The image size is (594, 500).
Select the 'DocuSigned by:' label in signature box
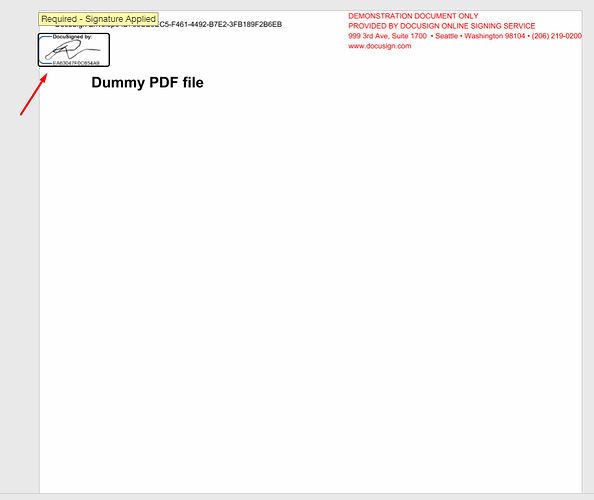72,37
